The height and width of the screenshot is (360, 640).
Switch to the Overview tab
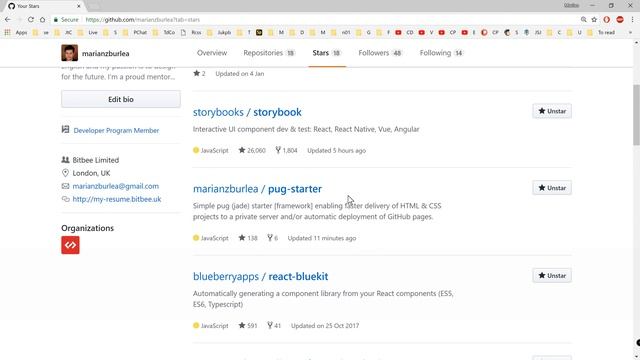(212, 53)
